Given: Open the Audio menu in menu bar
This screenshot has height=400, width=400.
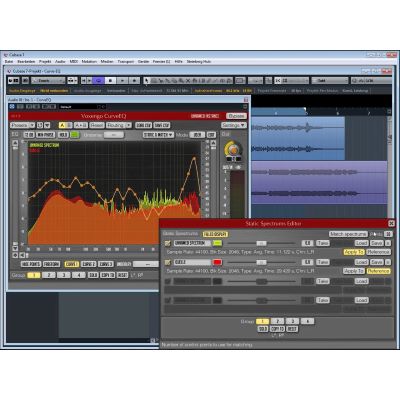Looking at the screenshot, I should 60,62.
